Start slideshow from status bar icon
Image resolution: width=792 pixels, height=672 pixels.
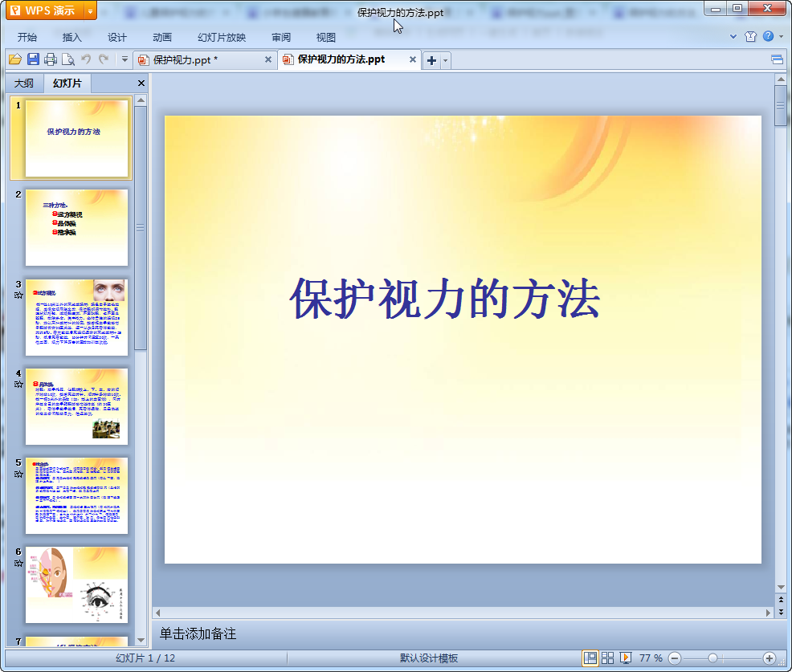coord(625,658)
